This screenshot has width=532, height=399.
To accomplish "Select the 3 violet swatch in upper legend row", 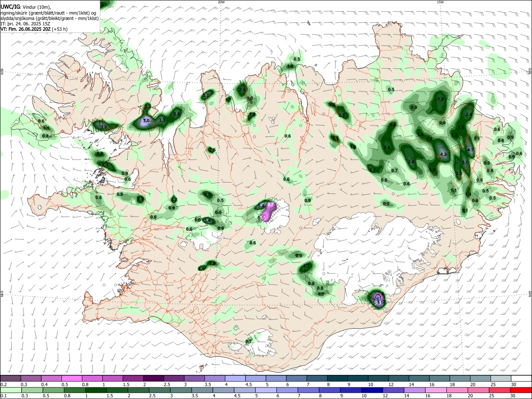I will pyautogui.click(x=194, y=378).
